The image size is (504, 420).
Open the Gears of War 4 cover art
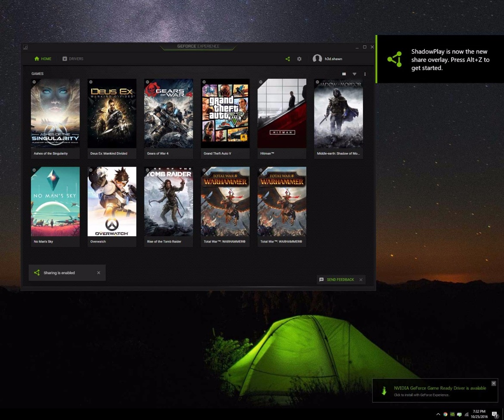[168, 113]
